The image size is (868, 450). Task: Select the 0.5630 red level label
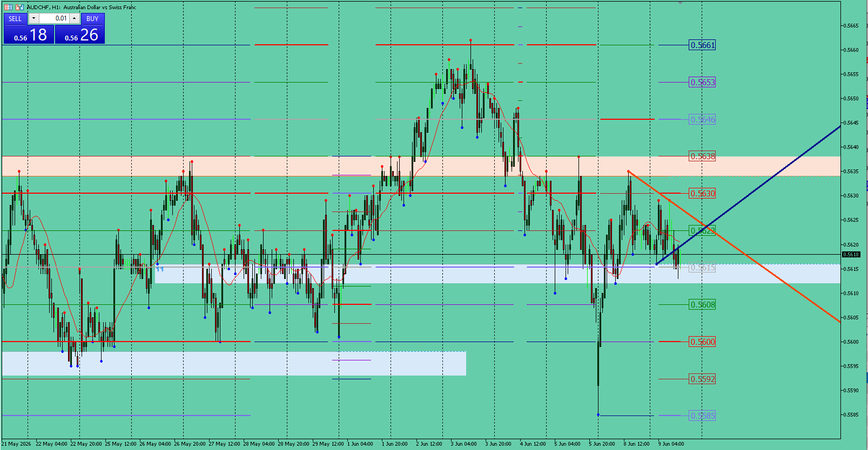click(703, 194)
